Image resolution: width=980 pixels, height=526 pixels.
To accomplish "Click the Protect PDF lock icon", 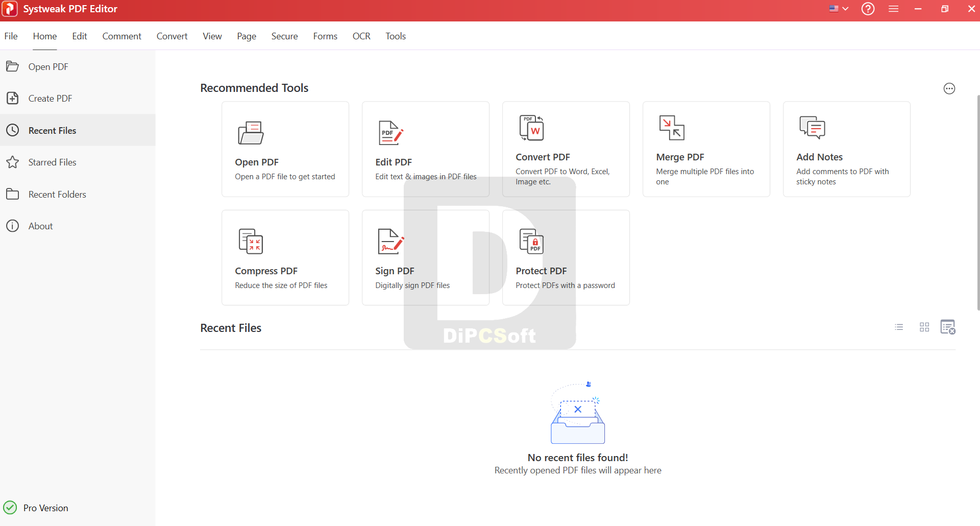I will tap(531, 242).
